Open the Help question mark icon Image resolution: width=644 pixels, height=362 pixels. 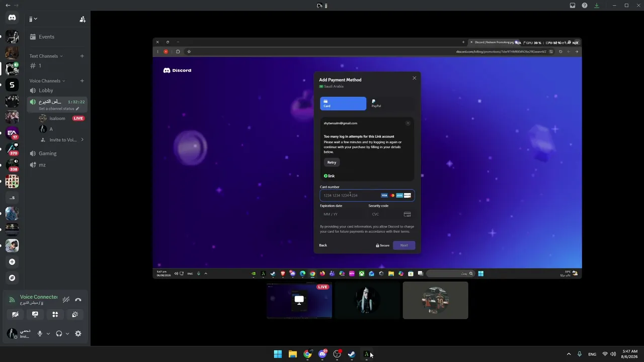click(585, 6)
